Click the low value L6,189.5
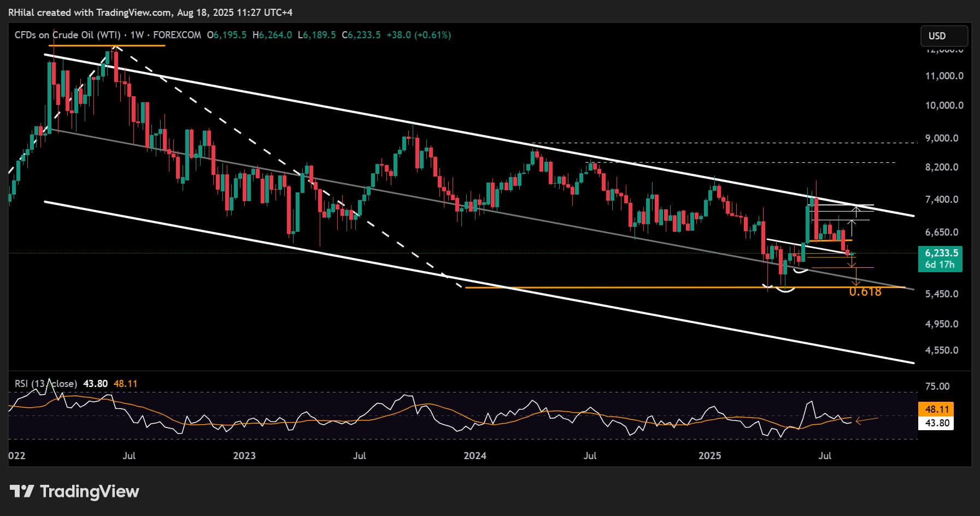980x516 pixels. pyautogui.click(x=316, y=35)
